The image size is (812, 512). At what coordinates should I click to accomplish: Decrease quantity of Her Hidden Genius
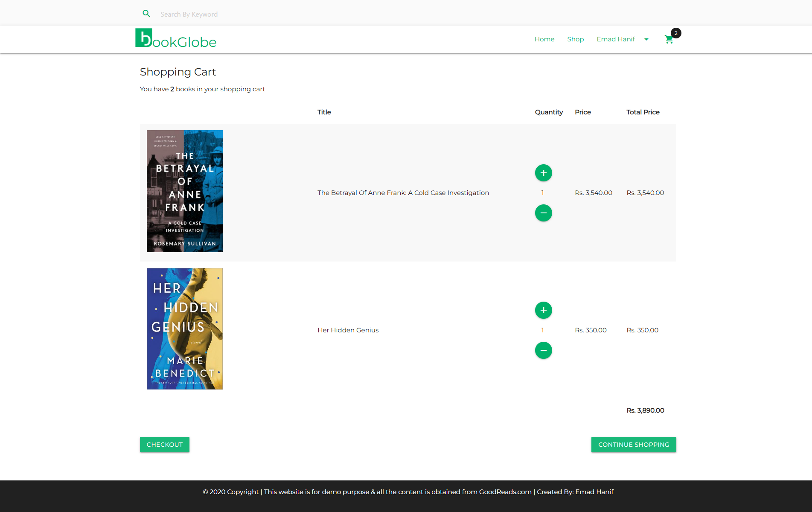point(543,350)
